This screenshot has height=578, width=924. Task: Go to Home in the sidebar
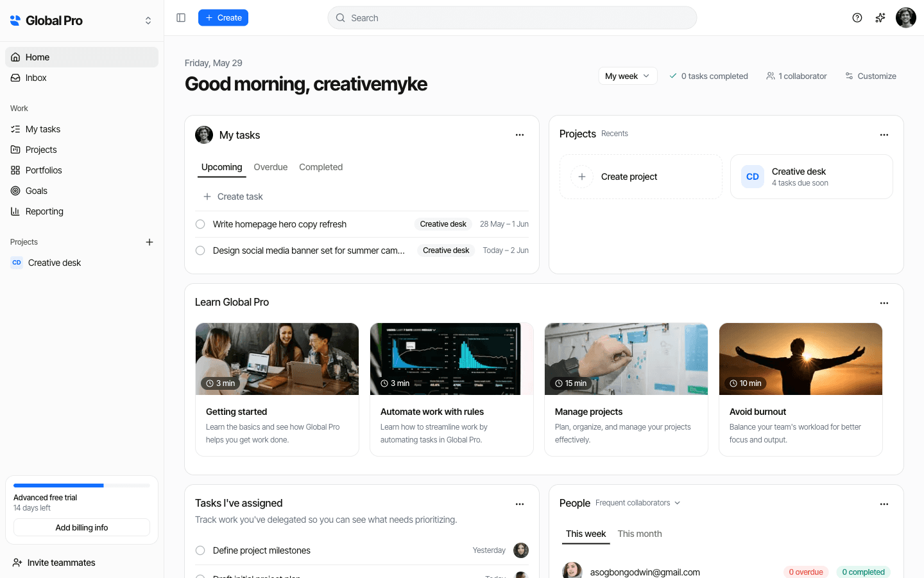[81, 57]
